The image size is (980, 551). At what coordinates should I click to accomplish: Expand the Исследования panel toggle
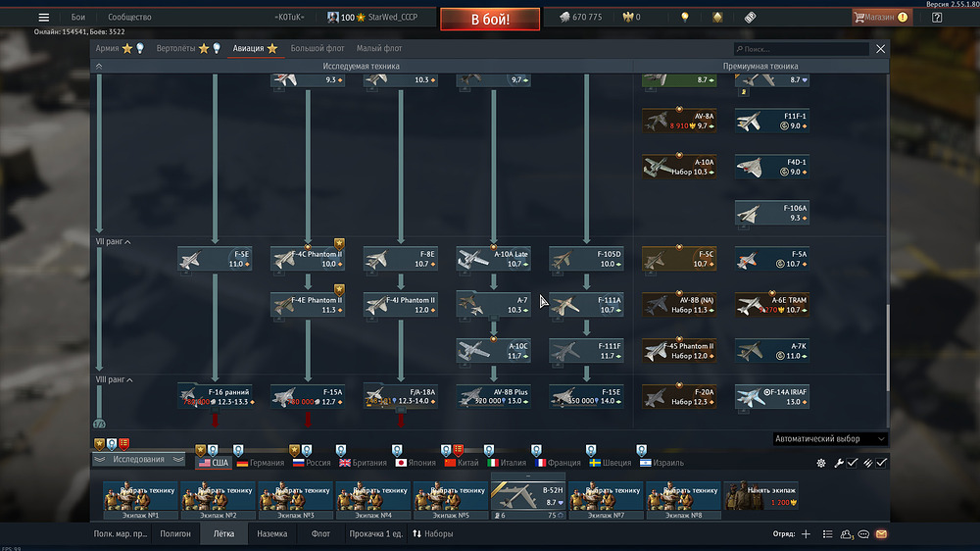coord(138,460)
